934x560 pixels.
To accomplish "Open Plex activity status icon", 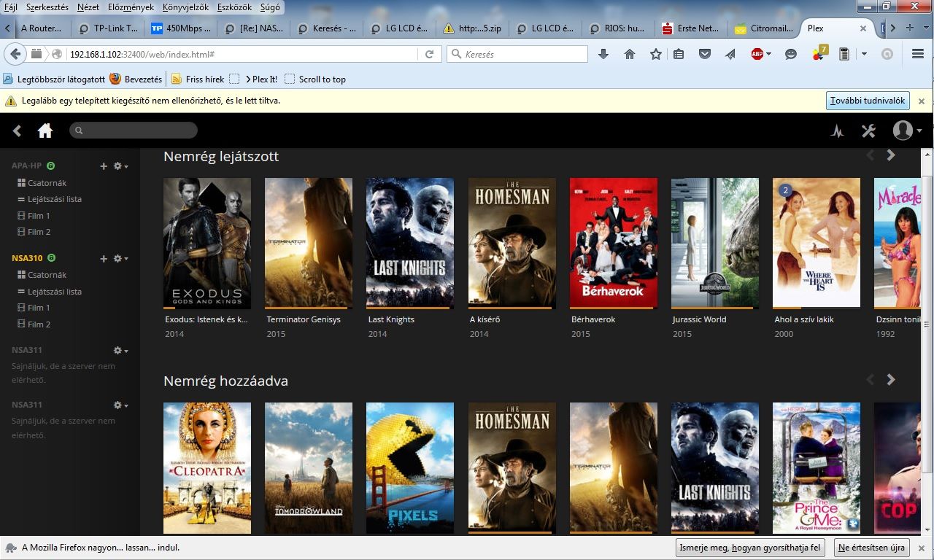I will point(837,131).
